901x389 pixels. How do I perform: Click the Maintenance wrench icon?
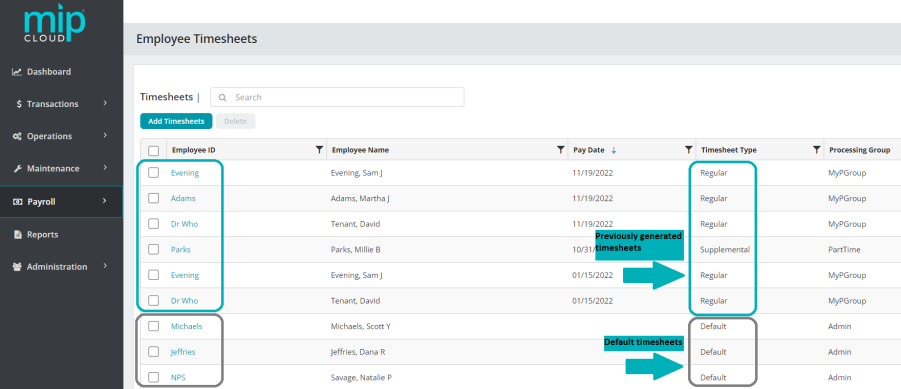(17, 169)
